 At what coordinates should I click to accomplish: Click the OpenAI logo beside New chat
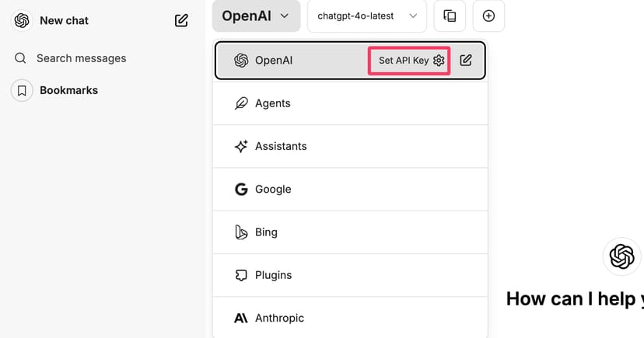(22, 20)
